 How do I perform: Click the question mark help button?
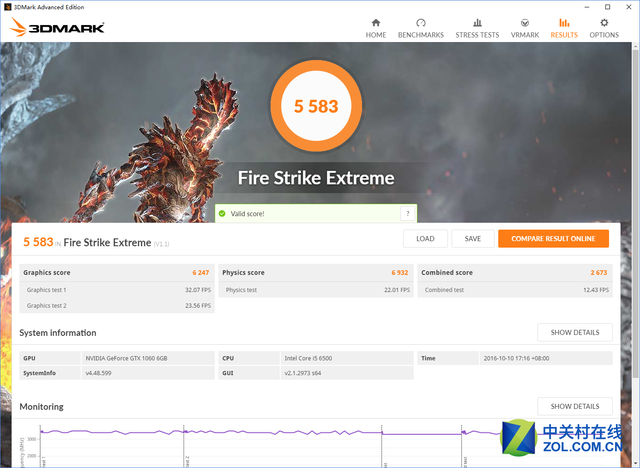(x=407, y=214)
